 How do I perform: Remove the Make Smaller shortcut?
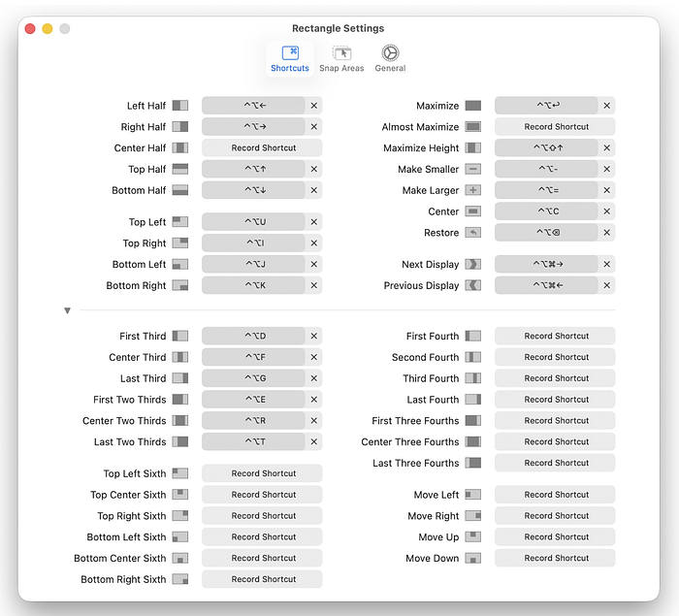[606, 169]
